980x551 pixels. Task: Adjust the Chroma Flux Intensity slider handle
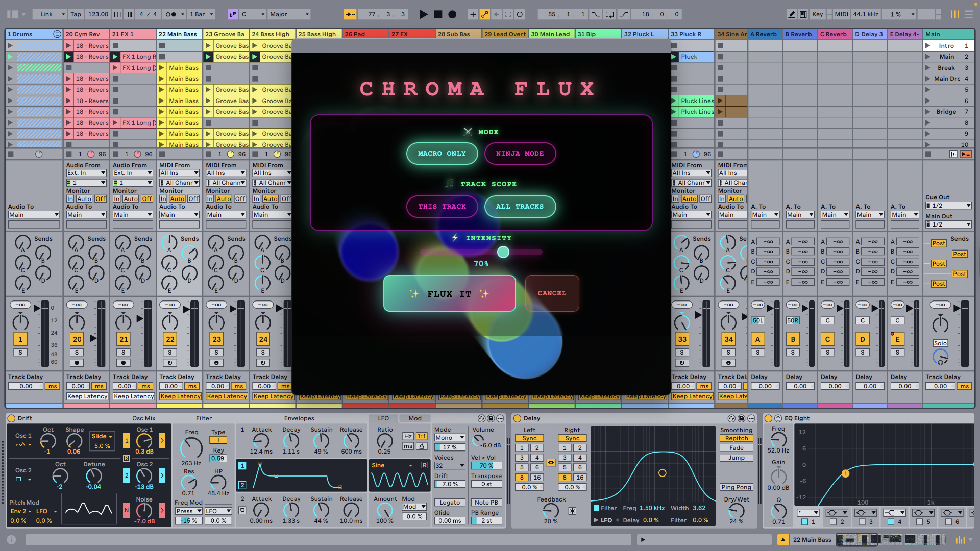click(503, 252)
